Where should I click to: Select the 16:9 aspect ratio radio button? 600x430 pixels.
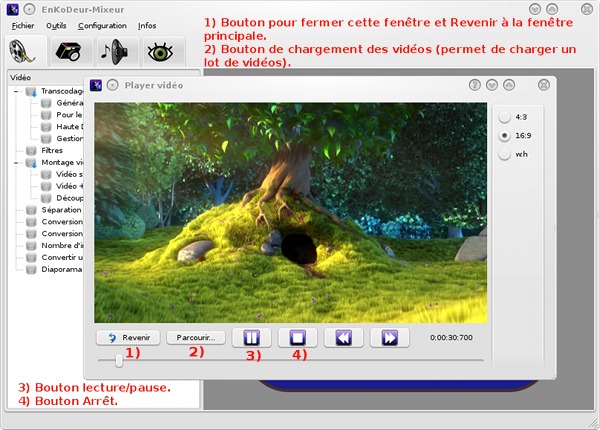click(505, 135)
